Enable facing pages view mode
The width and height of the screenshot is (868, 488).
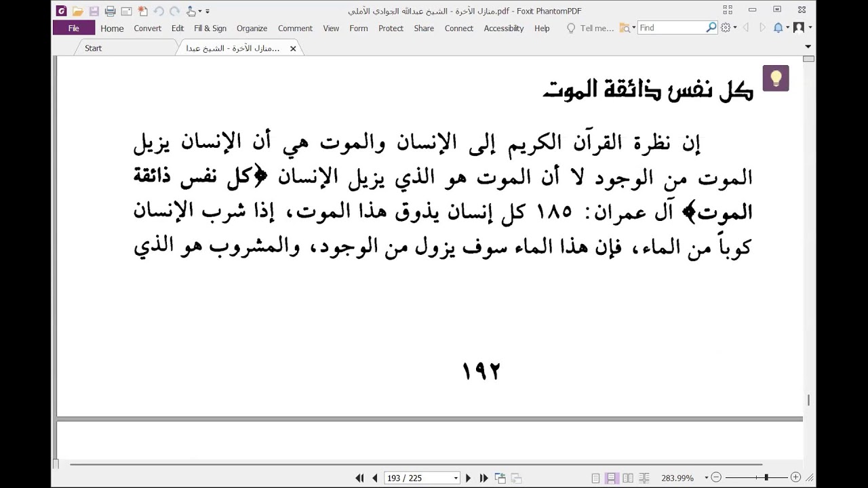(628, 478)
